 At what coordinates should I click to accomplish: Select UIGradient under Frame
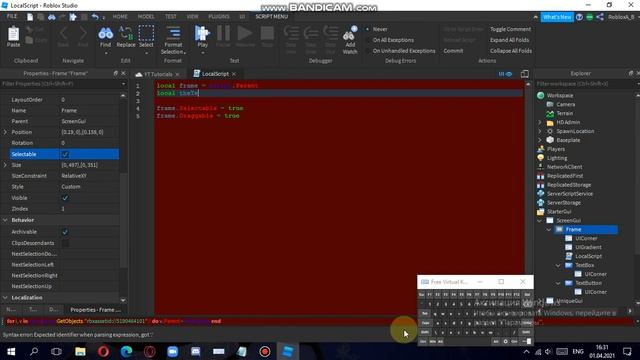click(x=588, y=247)
